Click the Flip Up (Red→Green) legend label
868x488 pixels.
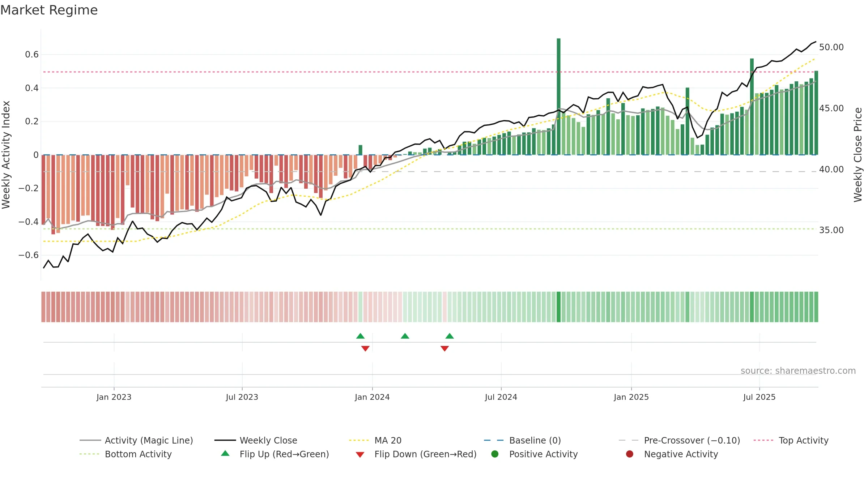pos(284,454)
